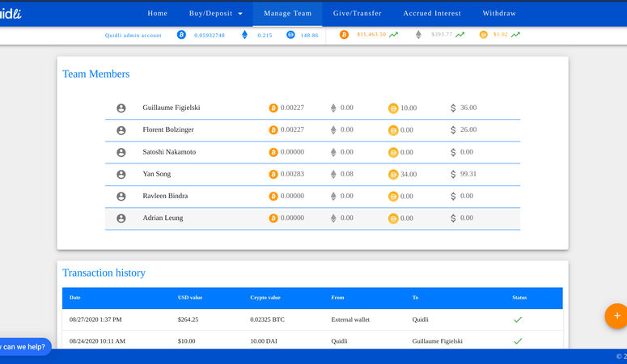
Task: Click the Team Members heading
Action: pyautogui.click(x=96, y=74)
